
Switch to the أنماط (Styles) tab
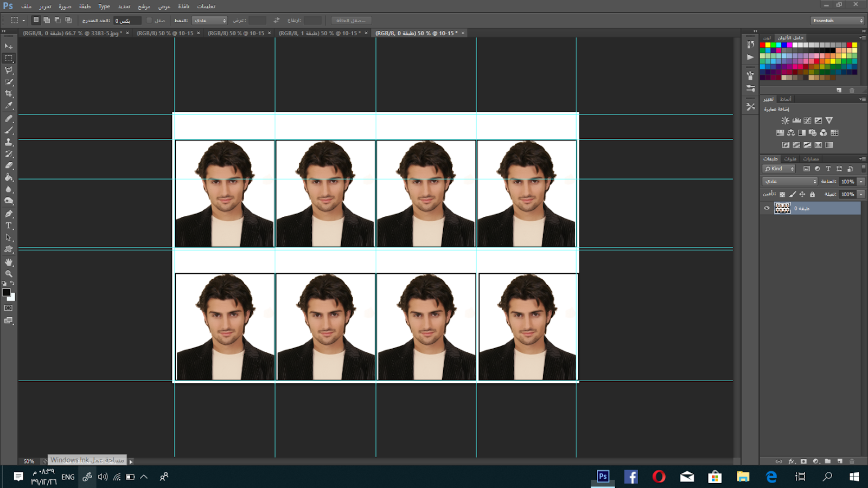(786, 99)
